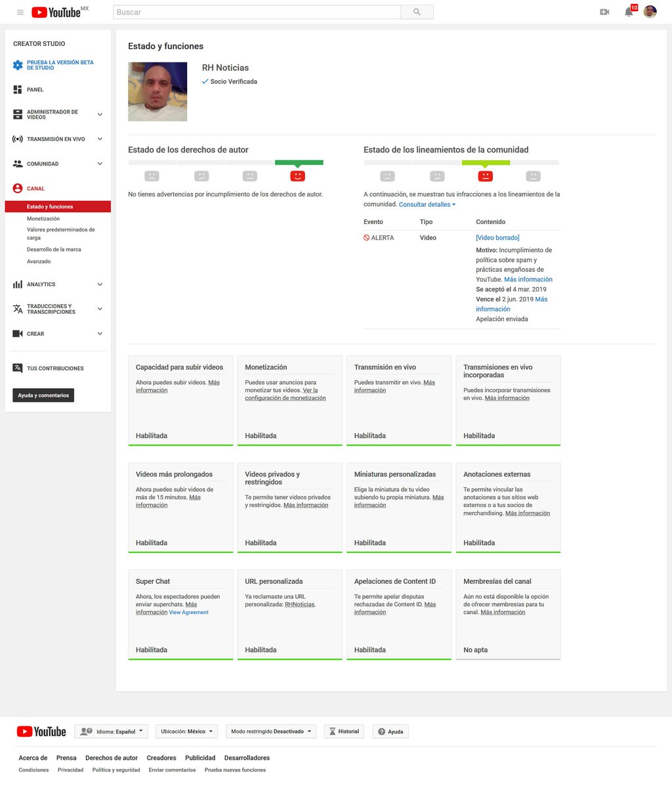Open Desarrollo de la marca
The height and width of the screenshot is (788, 672).
click(x=54, y=250)
